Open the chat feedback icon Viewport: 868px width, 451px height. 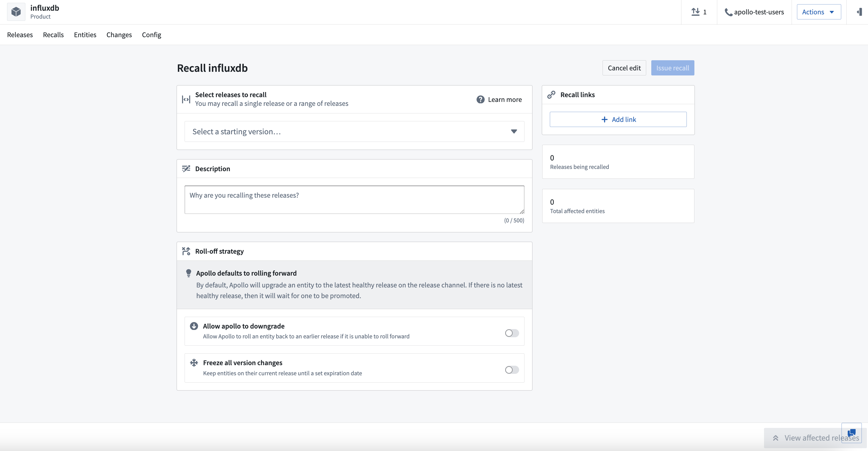[x=851, y=433]
